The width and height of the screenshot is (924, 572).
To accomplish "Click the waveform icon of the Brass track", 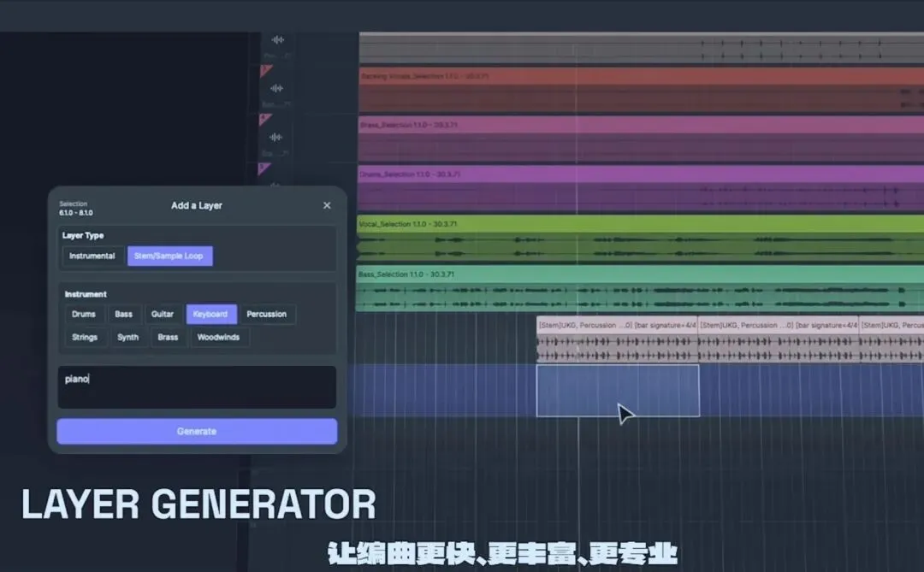I will point(275,138).
